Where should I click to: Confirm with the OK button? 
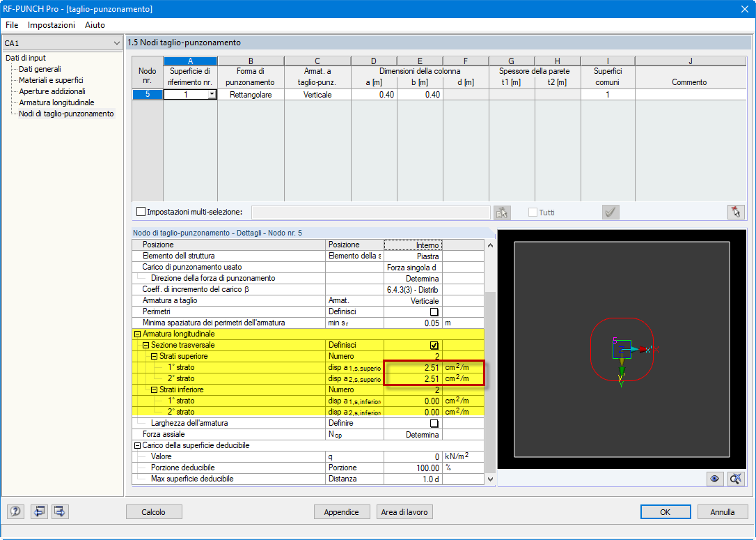tap(666, 512)
